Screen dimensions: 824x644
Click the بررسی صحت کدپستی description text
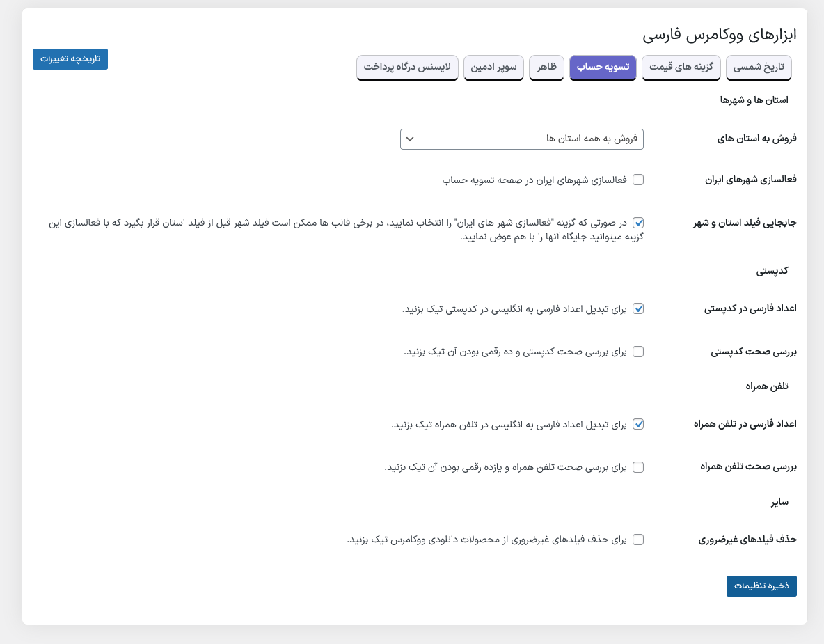tap(516, 352)
